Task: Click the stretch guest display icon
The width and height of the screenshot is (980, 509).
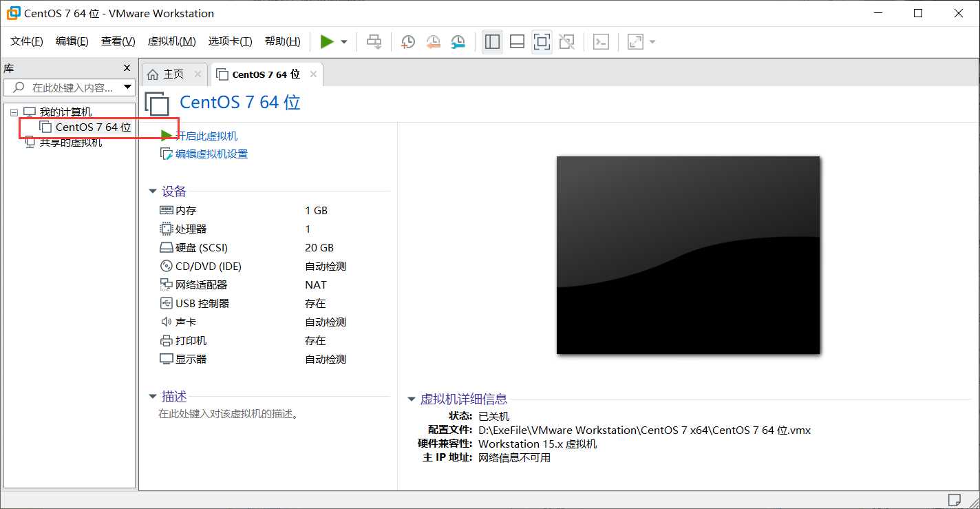Action: pyautogui.click(x=635, y=42)
